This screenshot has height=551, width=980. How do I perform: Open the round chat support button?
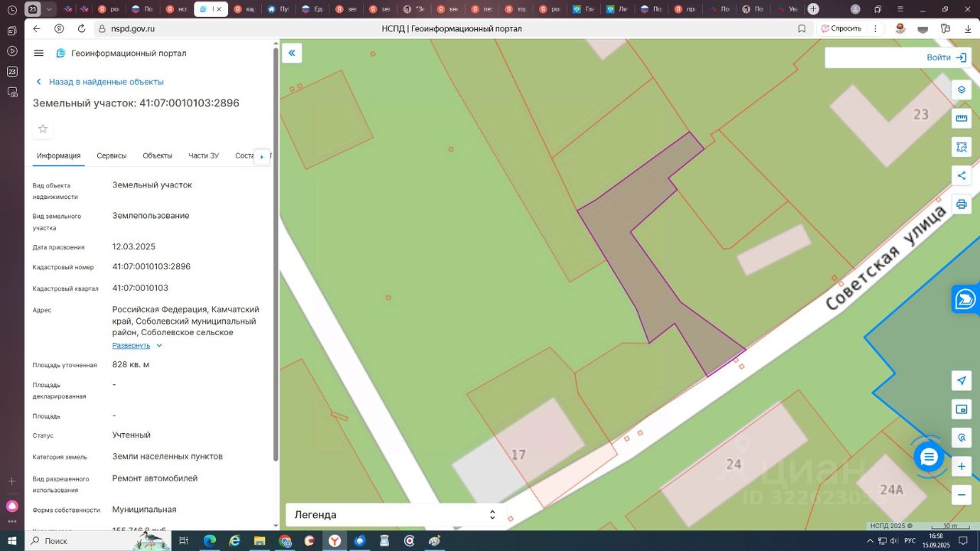(x=929, y=457)
